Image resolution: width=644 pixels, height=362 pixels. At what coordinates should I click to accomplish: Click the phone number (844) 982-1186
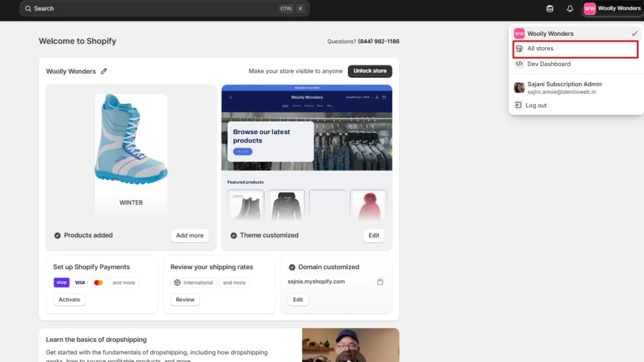378,41
